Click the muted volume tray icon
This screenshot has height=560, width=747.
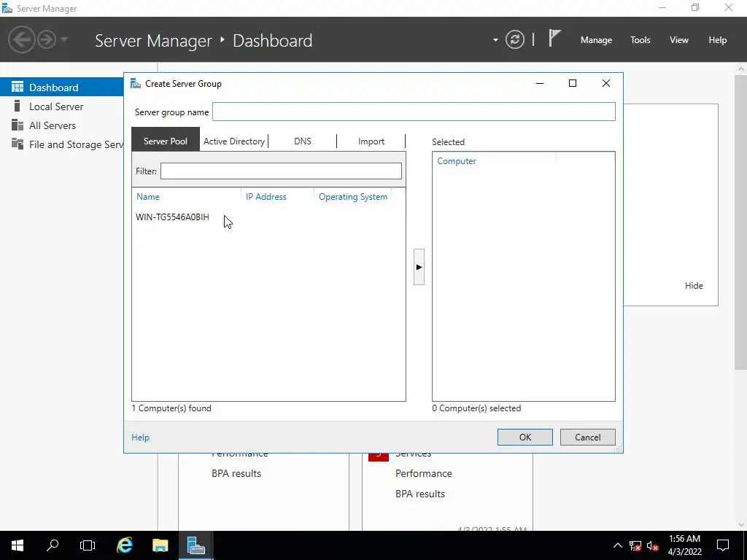[x=653, y=545]
